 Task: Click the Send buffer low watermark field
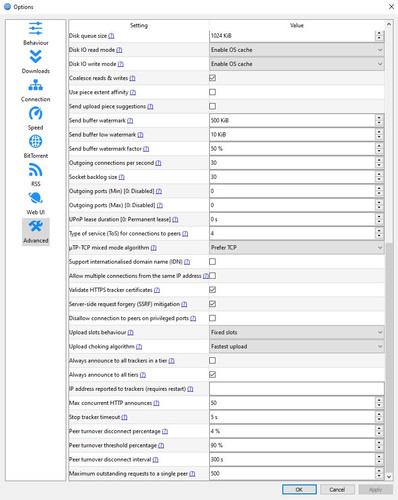292,135
